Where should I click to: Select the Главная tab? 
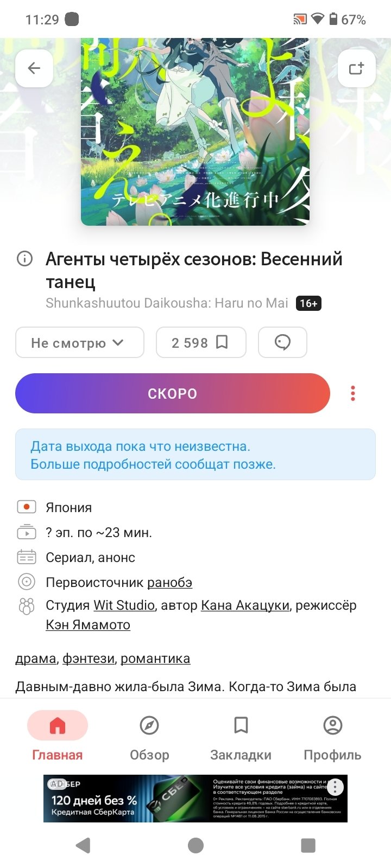tap(58, 736)
